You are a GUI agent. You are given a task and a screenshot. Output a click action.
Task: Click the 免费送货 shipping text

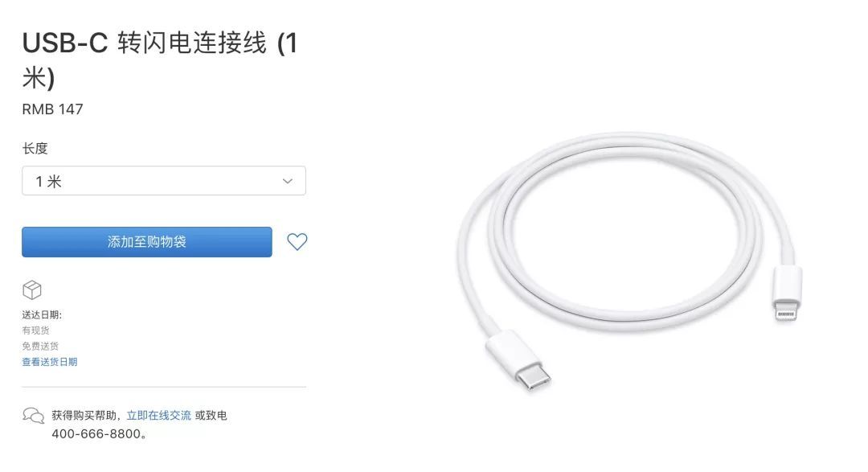(x=40, y=347)
